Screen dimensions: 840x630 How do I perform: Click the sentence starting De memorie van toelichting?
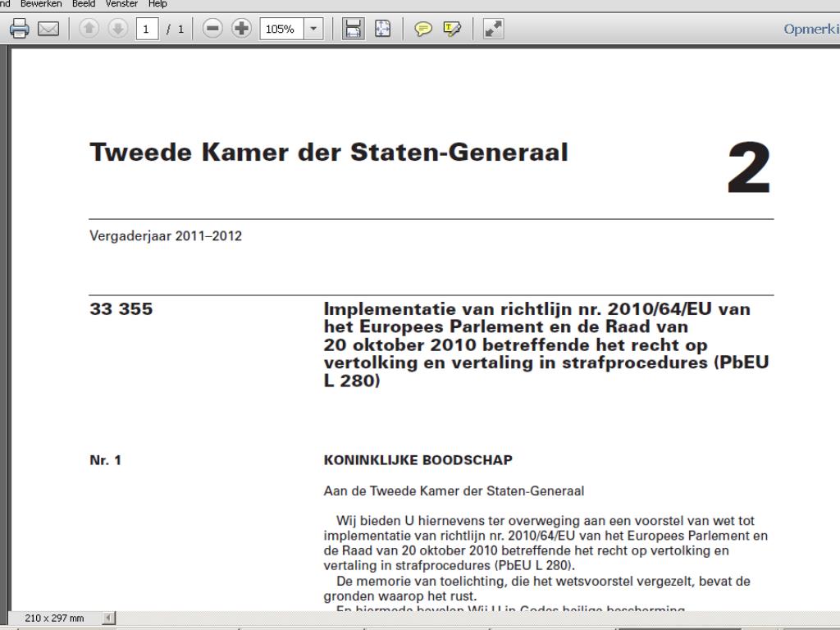tap(536, 588)
